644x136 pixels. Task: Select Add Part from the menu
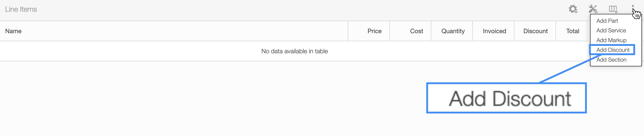pyautogui.click(x=607, y=21)
